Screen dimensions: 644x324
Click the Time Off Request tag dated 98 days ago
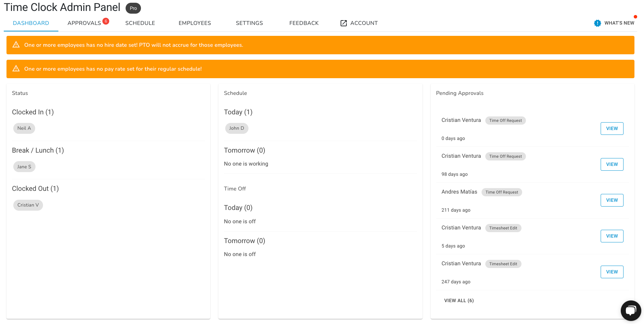coord(505,156)
